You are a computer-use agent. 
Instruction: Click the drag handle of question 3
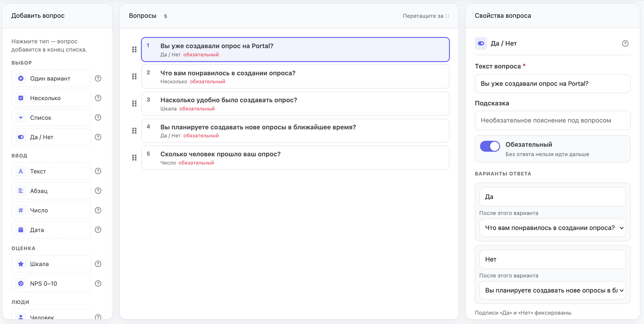click(x=134, y=104)
